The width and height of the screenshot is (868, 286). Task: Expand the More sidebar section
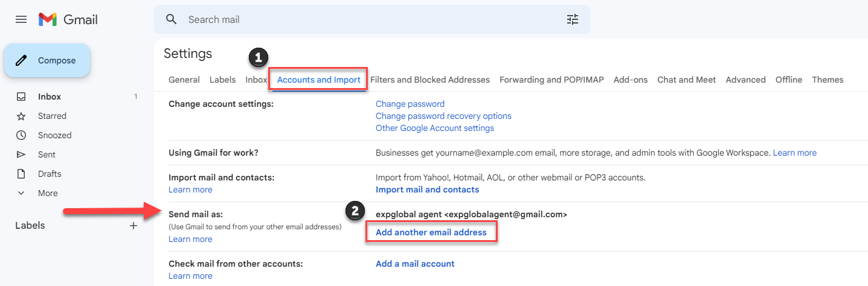pyautogui.click(x=48, y=193)
